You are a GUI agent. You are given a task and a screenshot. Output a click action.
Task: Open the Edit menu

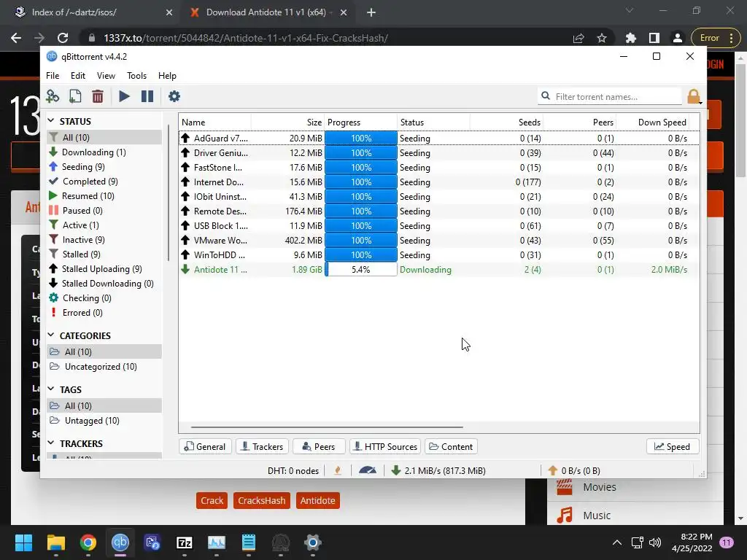(x=77, y=76)
